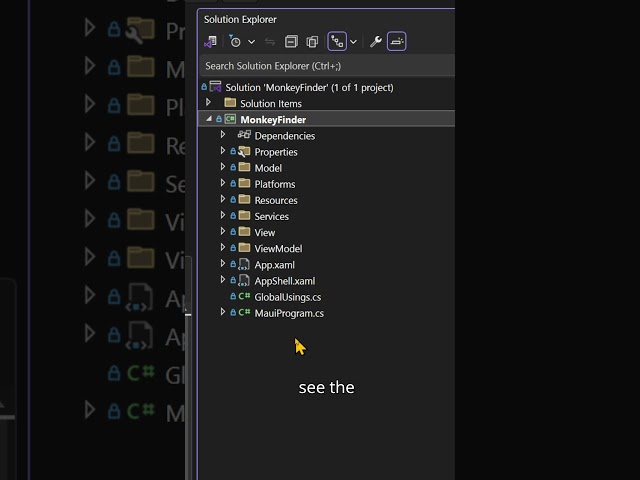Image resolution: width=640 pixels, height=480 pixels.
Task: Toggle Preview Selected Items button
Action: (x=396, y=41)
